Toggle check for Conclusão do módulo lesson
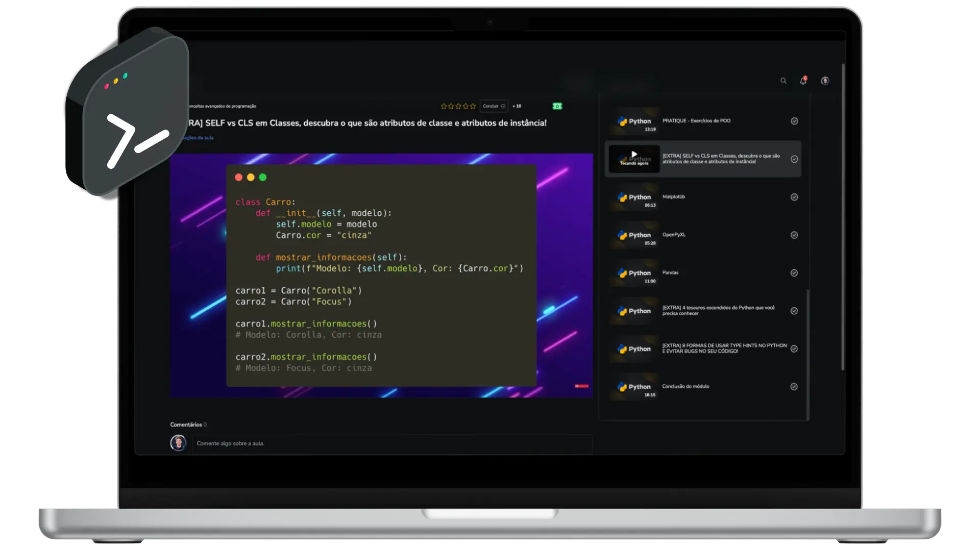Viewport: 980px width, 551px height. tap(794, 387)
